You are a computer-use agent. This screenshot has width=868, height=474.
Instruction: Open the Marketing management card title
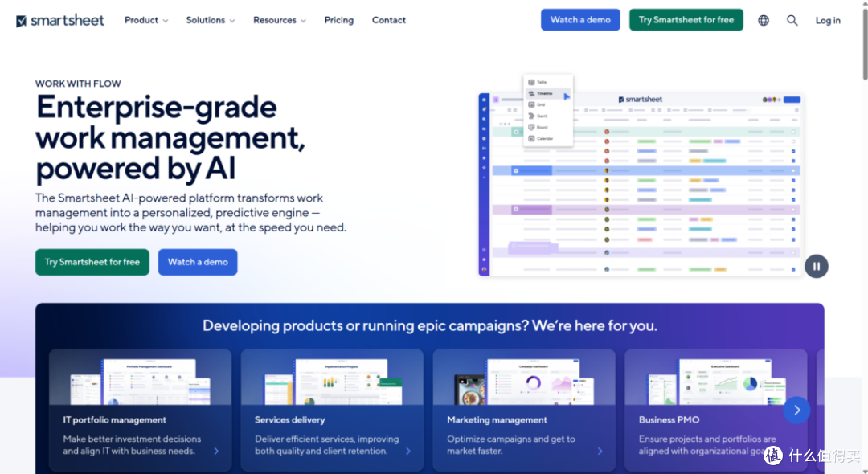(497, 420)
